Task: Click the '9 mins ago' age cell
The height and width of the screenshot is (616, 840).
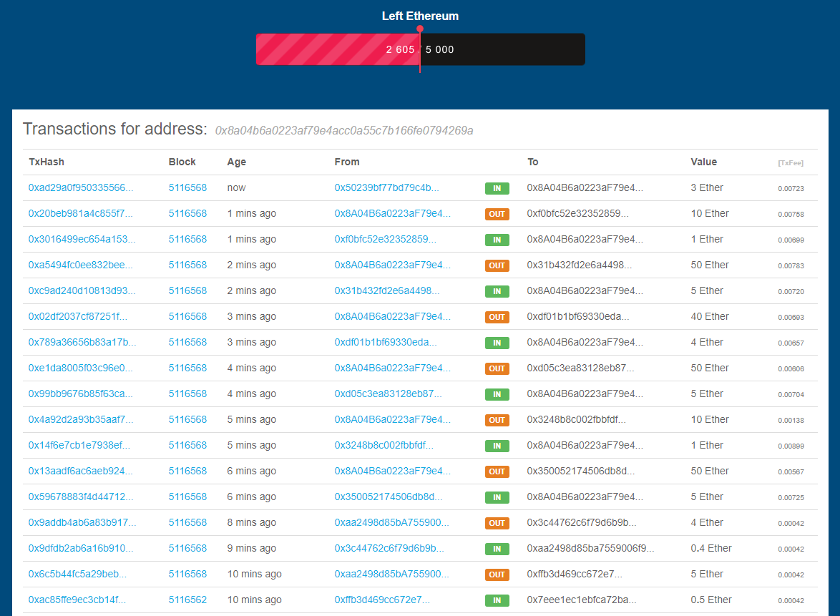Action: (x=251, y=548)
